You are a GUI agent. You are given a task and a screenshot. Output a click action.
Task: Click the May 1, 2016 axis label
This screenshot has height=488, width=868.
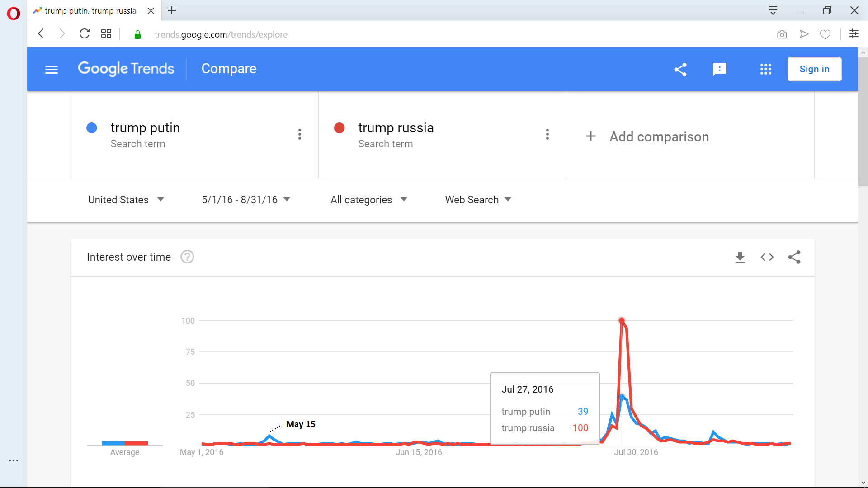point(202,452)
